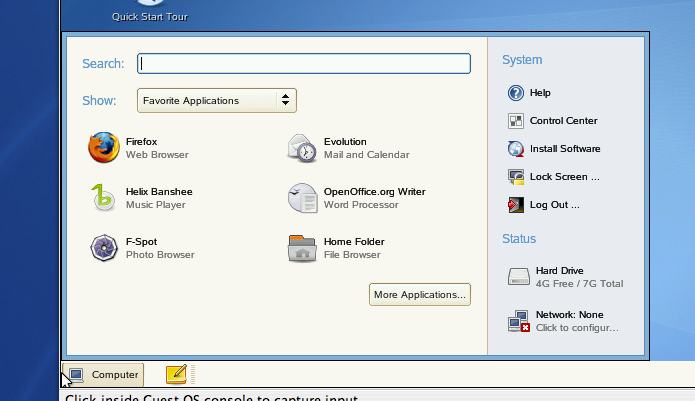Expand the Favorite Applications dropdown
The width and height of the screenshot is (695, 401).
pos(217,101)
